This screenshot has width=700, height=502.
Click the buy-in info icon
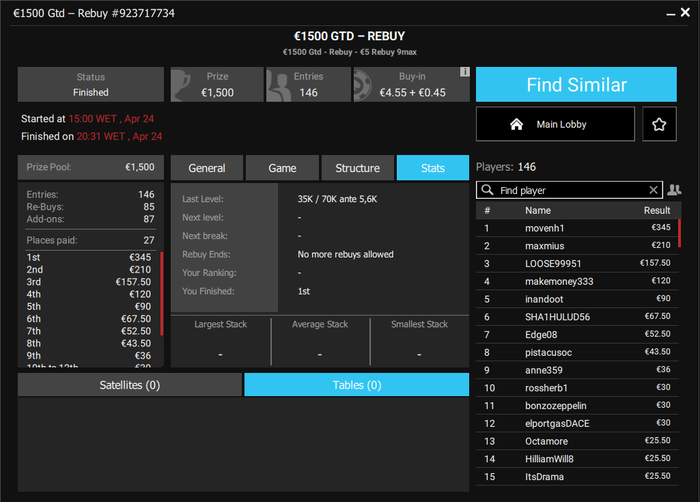coord(464,72)
